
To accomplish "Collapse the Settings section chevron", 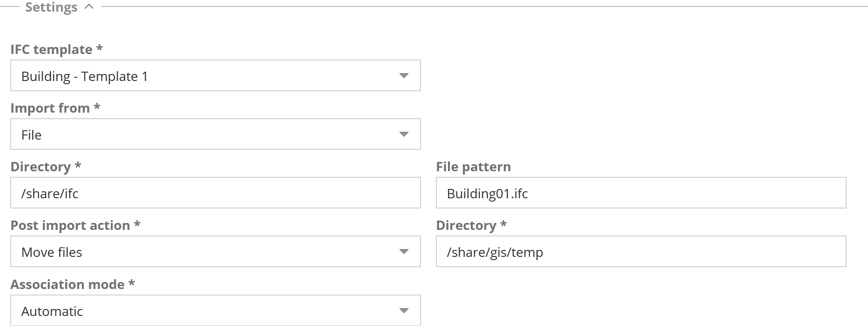I will click(89, 7).
